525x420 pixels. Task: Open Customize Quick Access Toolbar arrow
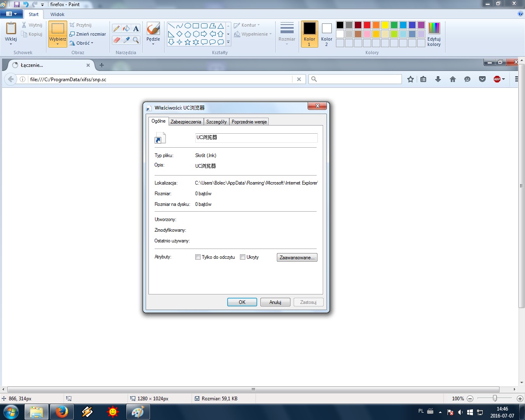(x=42, y=5)
